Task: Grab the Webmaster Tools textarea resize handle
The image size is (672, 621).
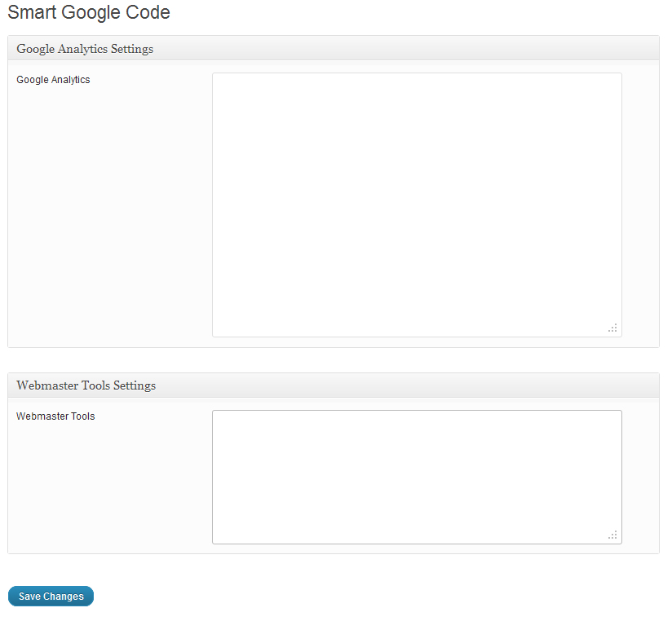Action: tap(612, 535)
